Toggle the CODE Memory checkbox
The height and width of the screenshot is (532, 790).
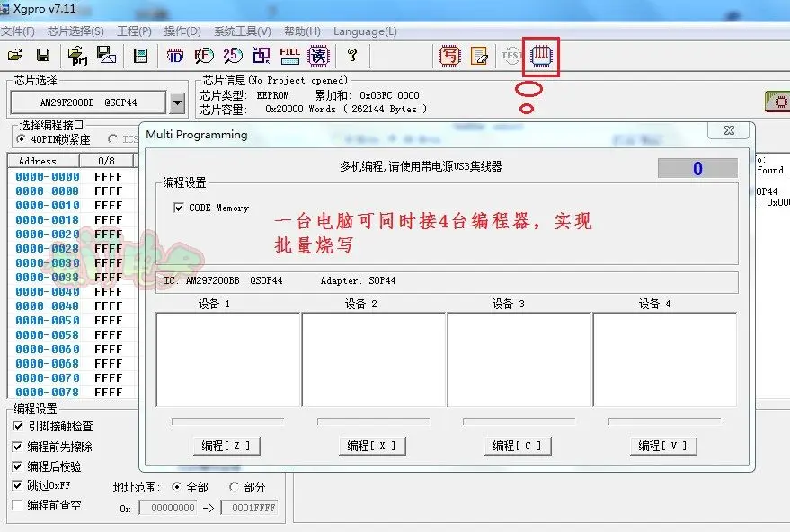click(178, 208)
